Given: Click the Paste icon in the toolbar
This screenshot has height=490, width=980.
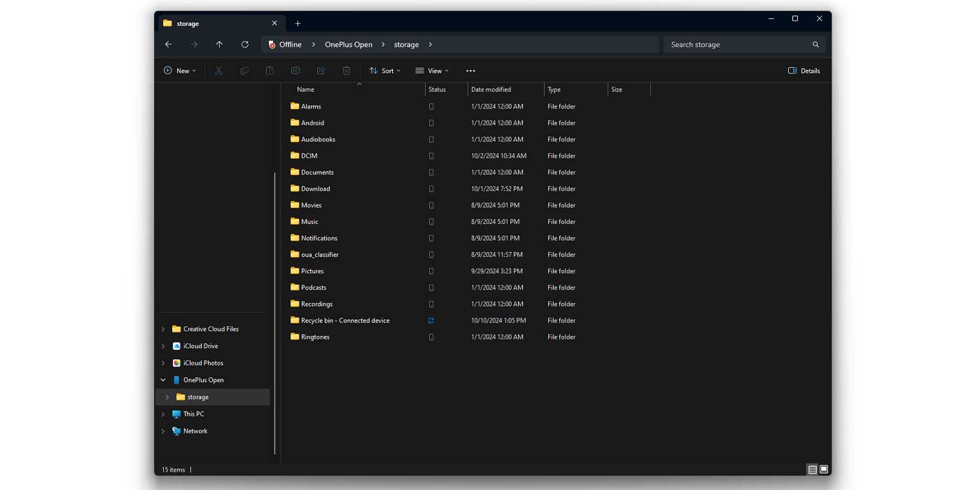Looking at the screenshot, I should pyautogui.click(x=269, y=70).
